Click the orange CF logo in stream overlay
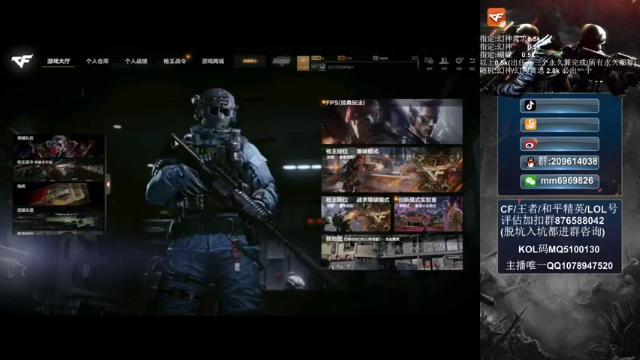640x360 pixels. pos(496,17)
